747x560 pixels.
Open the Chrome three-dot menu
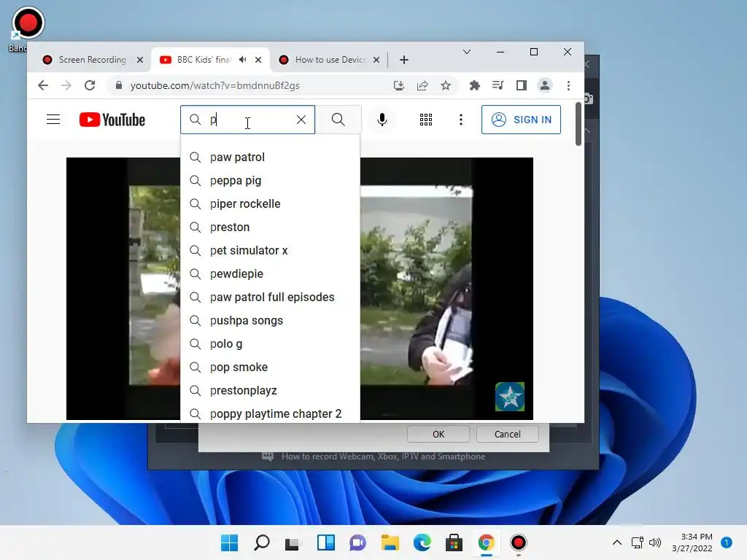(x=568, y=85)
